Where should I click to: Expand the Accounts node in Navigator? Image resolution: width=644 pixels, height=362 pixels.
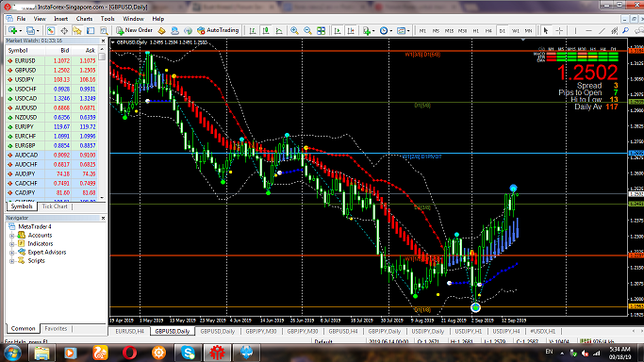tap(12, 235)
